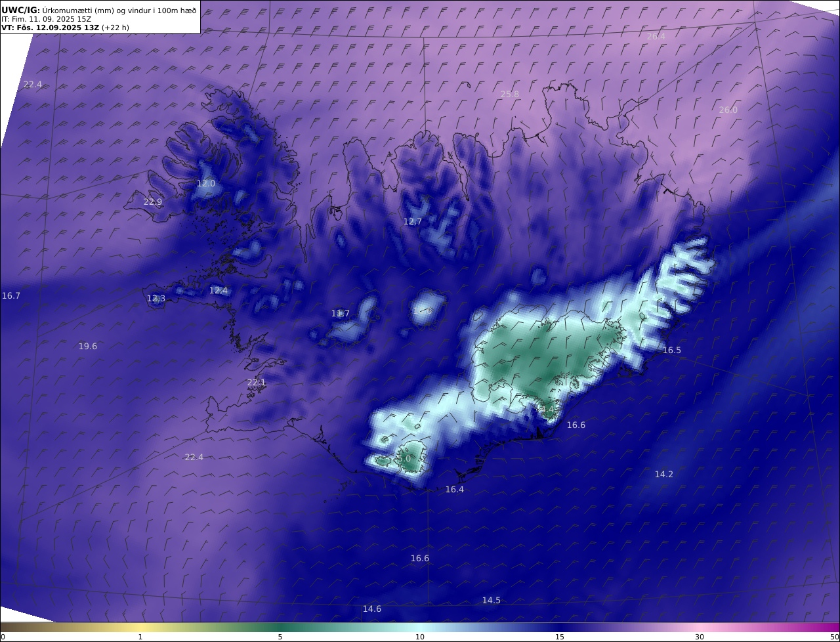840x642 pixels.
Task: Click the 12.7 map value
Action: tap(412, 221)
